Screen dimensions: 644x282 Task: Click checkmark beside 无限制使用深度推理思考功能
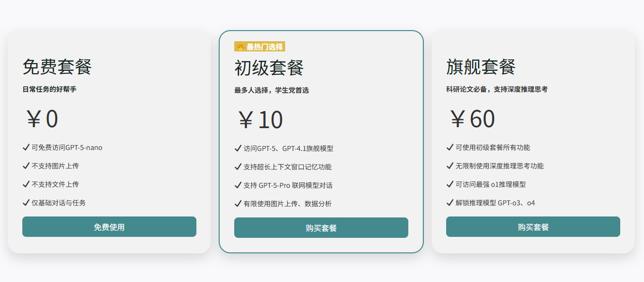450,166
